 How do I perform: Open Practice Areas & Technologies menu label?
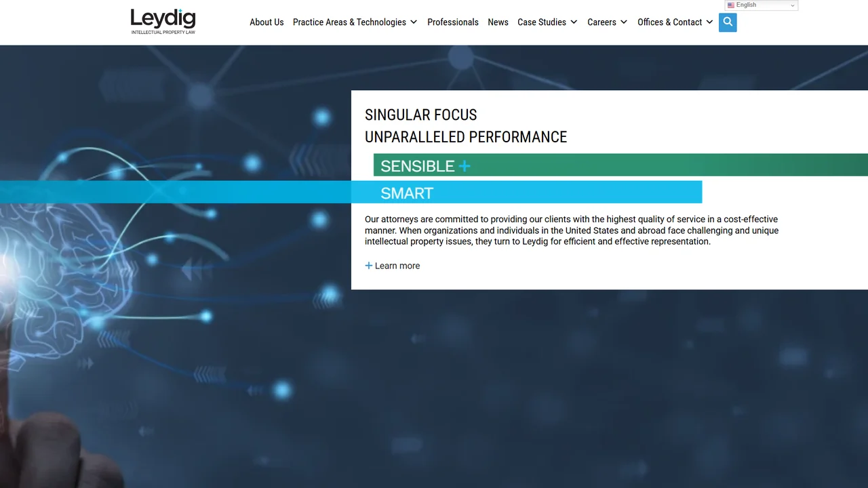(349, 22)
